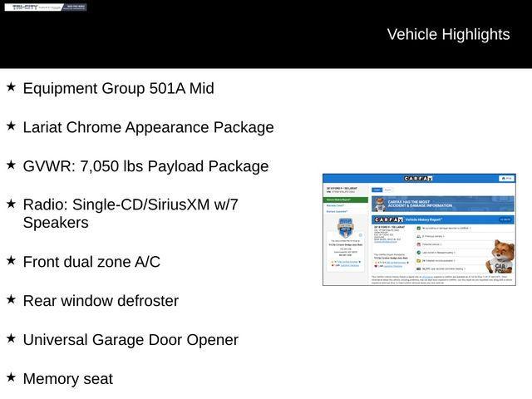Click the CARFAX fox mascot image
Viewport: 532px width, 399px height.
500,257
